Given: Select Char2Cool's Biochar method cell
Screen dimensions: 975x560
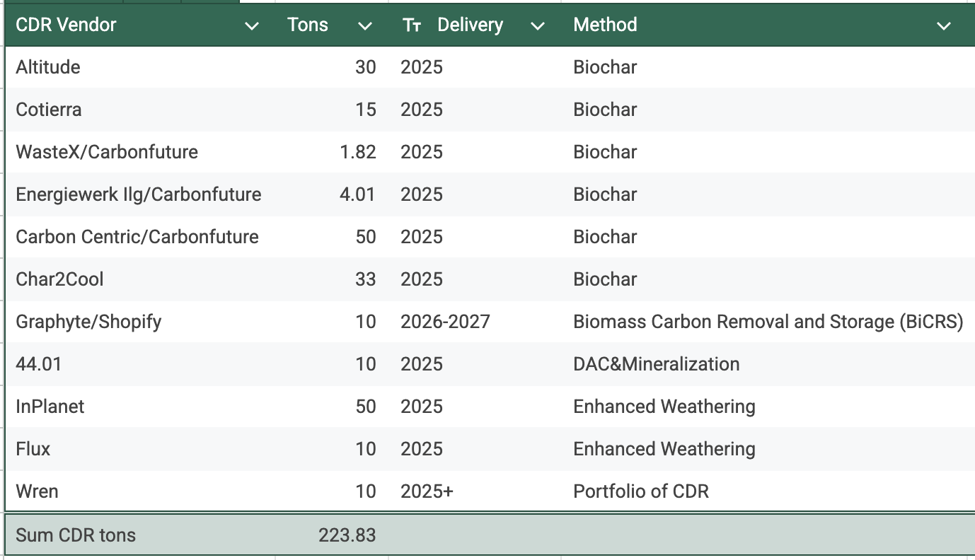Looking at the screenshot, I should pos(768,279).
